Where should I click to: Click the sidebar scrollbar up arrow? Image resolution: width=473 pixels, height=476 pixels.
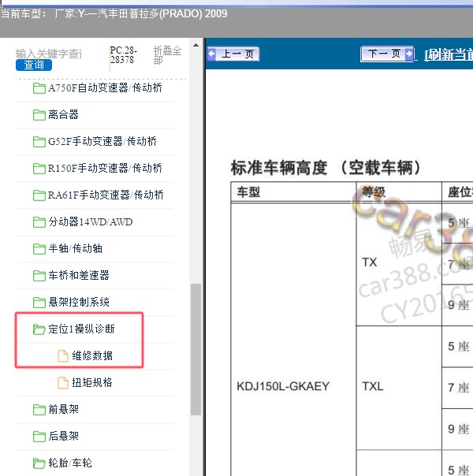196,45
